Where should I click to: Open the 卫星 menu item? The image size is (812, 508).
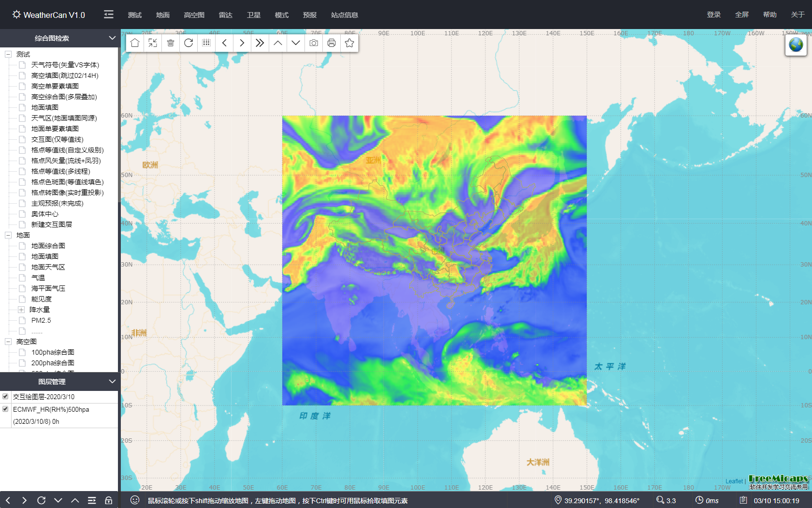tap(253, 15)
